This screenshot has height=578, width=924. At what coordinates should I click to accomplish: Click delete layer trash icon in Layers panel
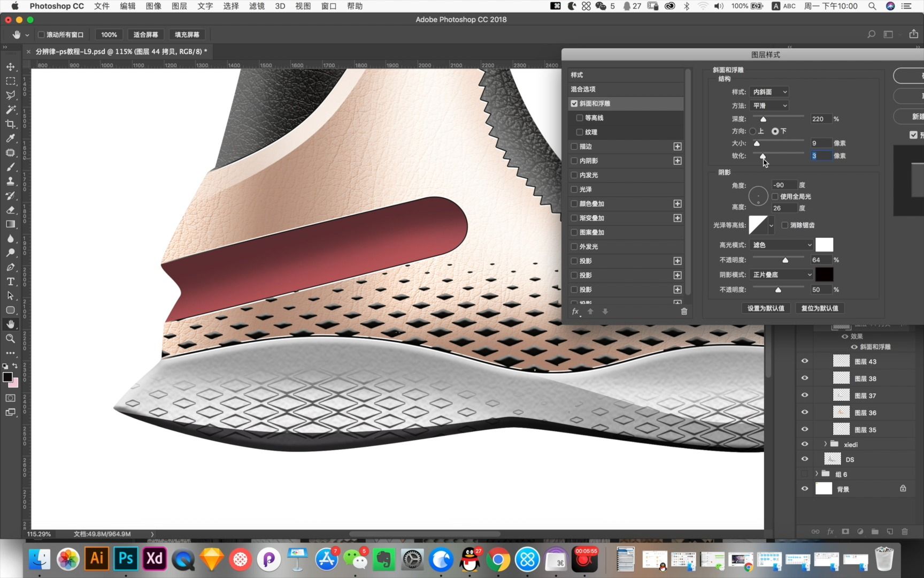point(905,531)
